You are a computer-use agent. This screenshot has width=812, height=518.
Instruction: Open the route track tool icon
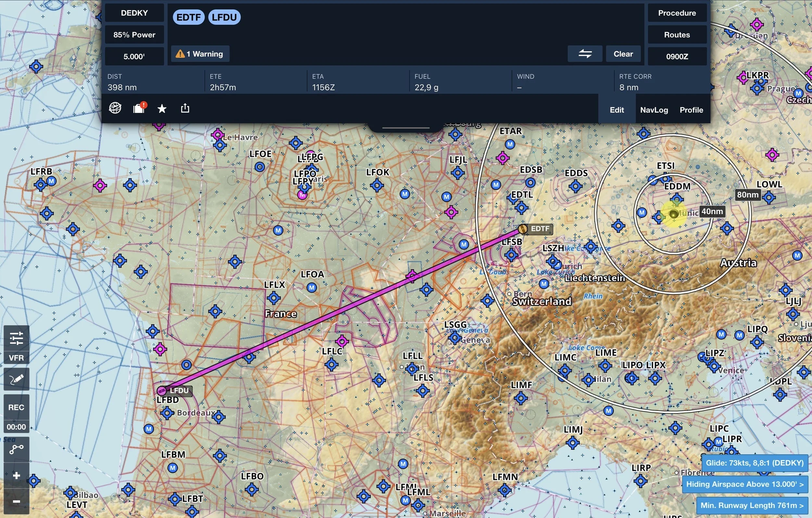pyautogui.click(x=16, y=449)
